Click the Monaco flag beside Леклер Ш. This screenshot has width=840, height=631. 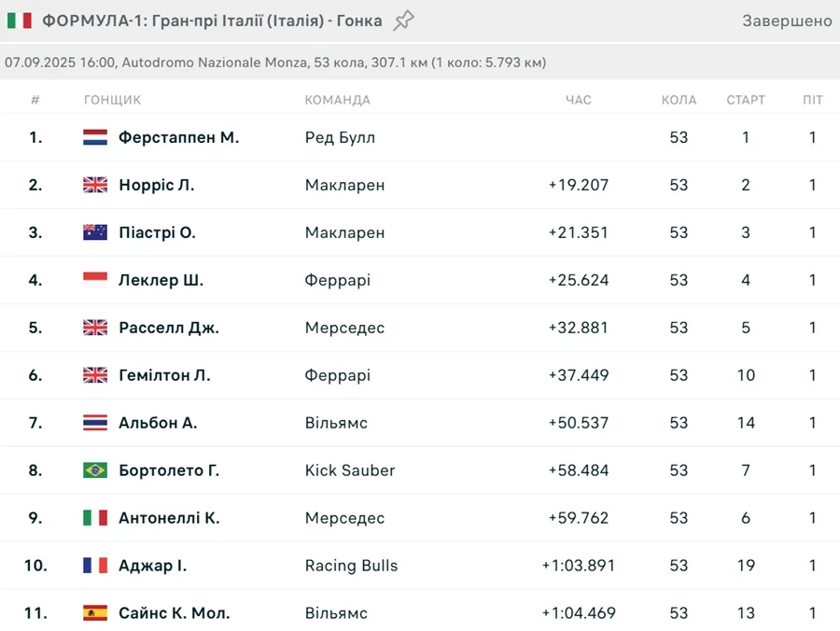(x=95, y=280)
